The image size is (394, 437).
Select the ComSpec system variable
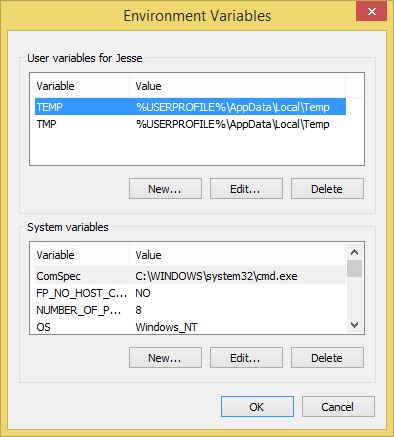coord(190,276)
